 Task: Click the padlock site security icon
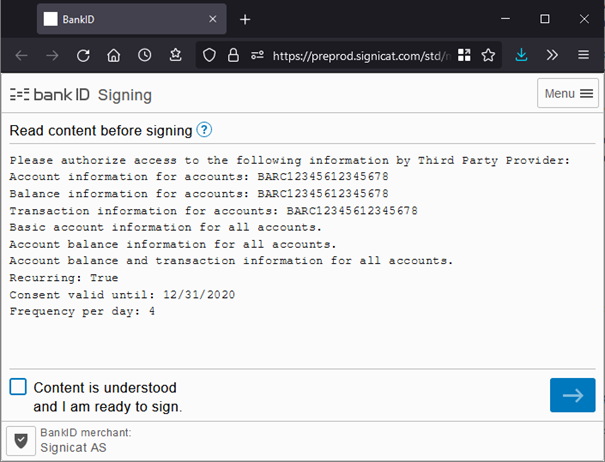pyautogui.click(x=232, y=56)
